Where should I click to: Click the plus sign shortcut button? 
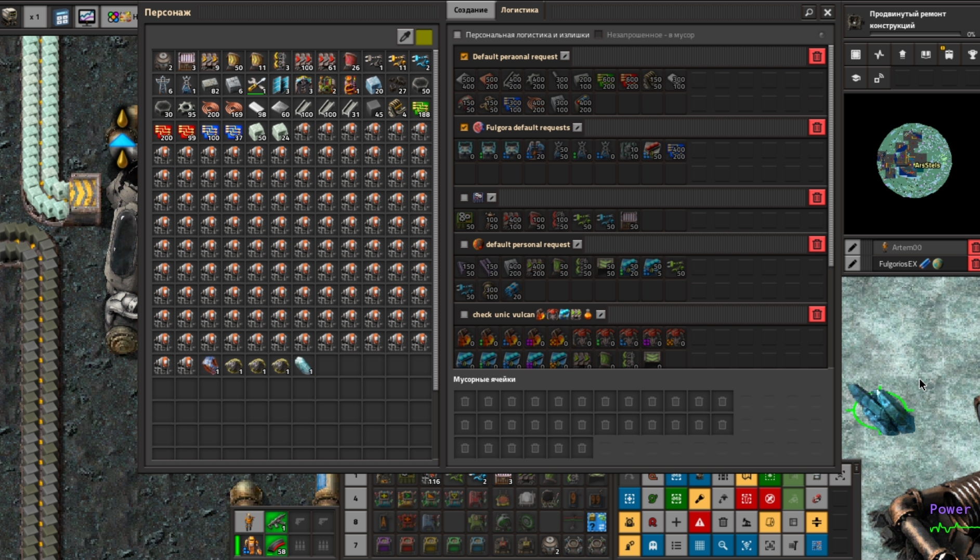click(x=676, y=522)
